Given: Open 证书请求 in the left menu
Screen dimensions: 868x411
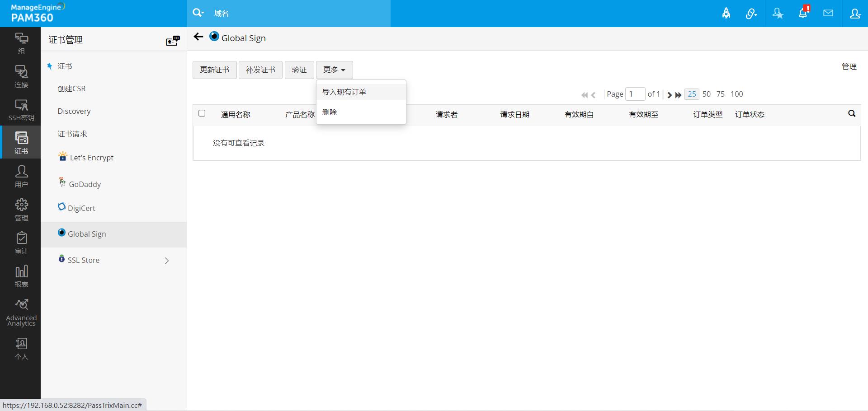Looking at the screenshot, I should point(72,134).
